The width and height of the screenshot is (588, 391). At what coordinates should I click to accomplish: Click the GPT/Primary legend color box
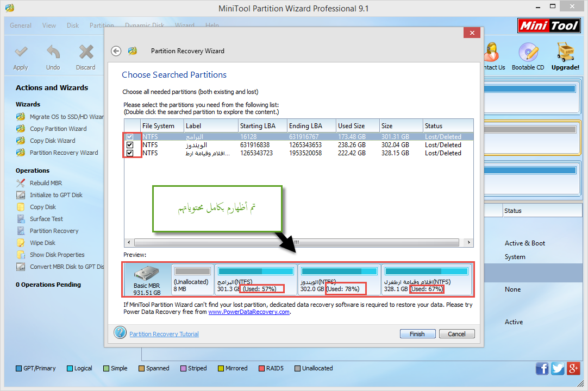(19, 369)
